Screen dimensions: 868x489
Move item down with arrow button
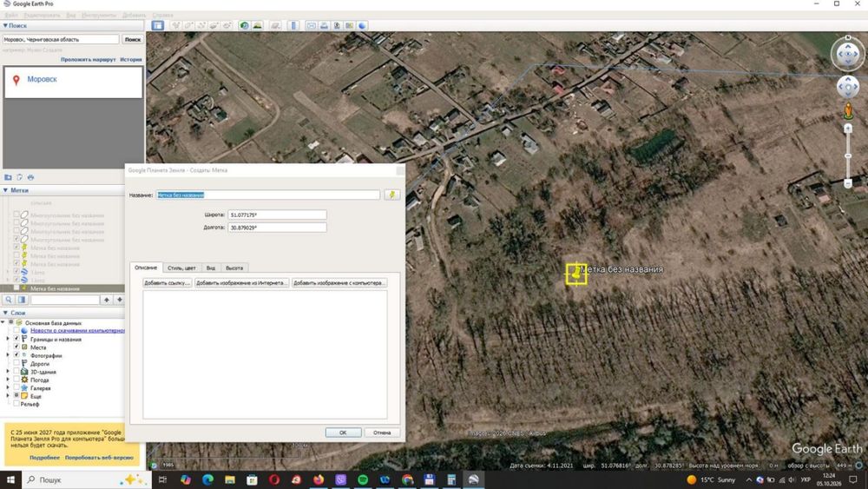pyautogui.click(x=119, y=300)
